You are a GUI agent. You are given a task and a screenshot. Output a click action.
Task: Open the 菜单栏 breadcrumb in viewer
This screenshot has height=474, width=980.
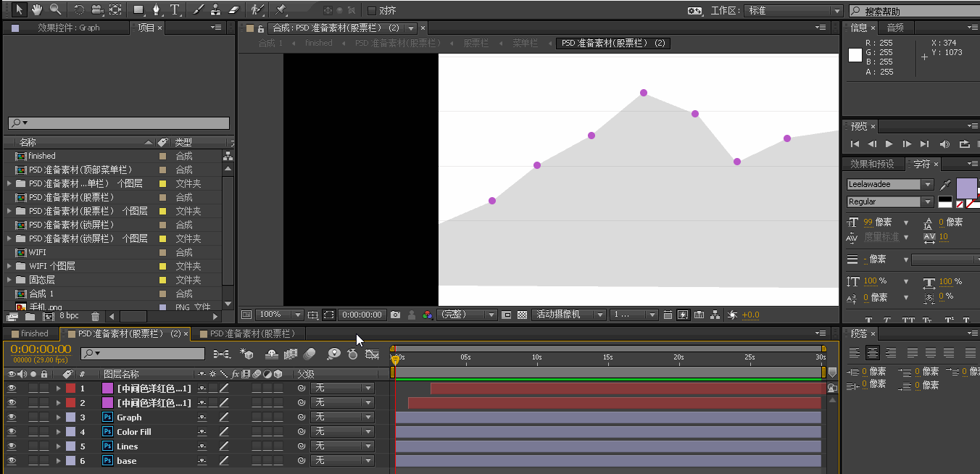click(x=526, y=43)
